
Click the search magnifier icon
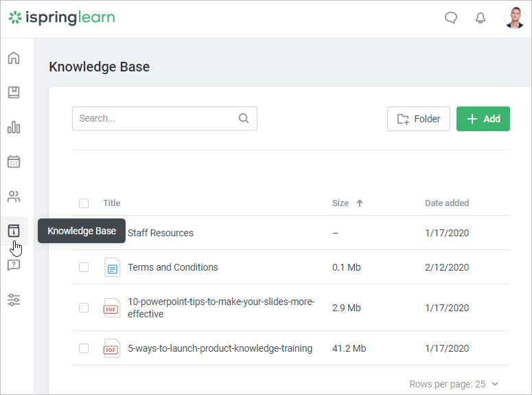244,118
